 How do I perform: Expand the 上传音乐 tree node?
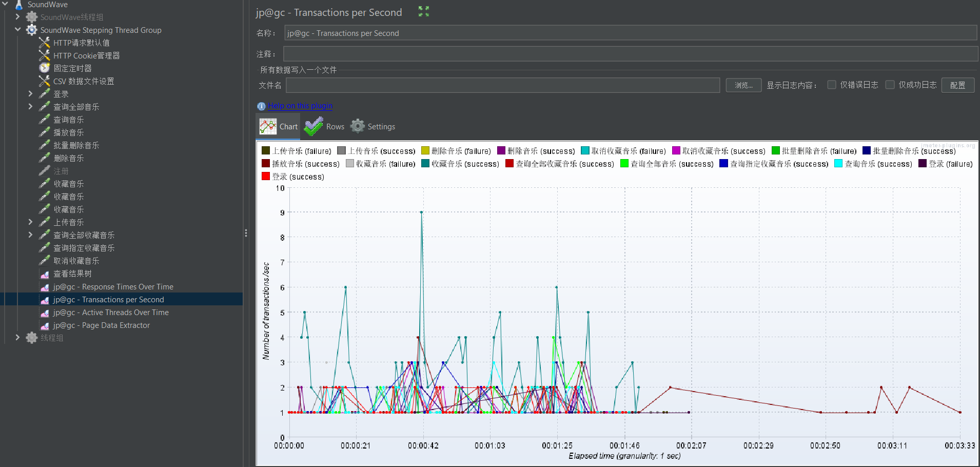[x=30, y=222]
